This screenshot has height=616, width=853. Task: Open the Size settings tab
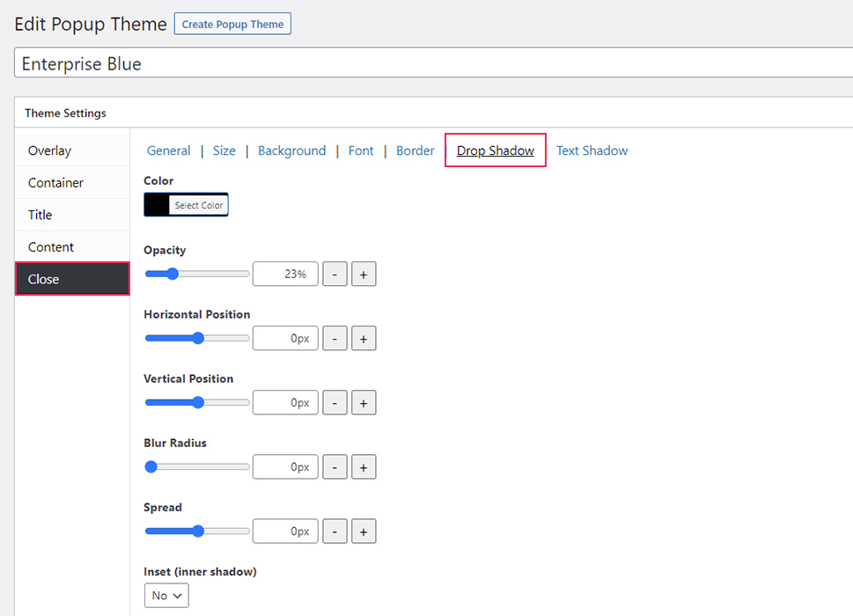[224, 150]
